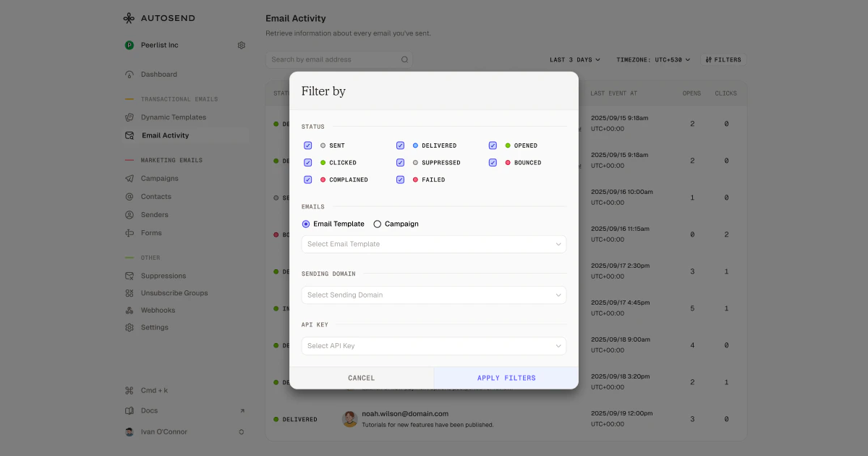
Task: Uncheck the BOUNCED status filter
Action: (x=493, y=162)
